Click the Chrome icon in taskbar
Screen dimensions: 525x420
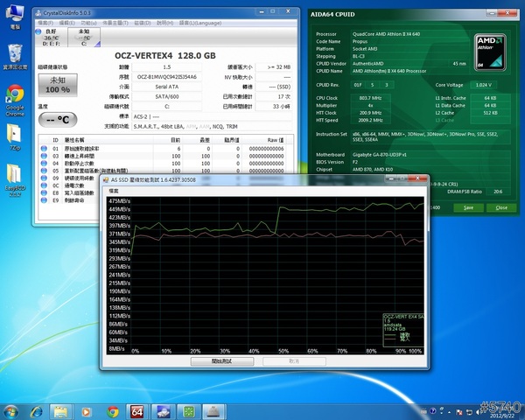click(x=111, y=411)
